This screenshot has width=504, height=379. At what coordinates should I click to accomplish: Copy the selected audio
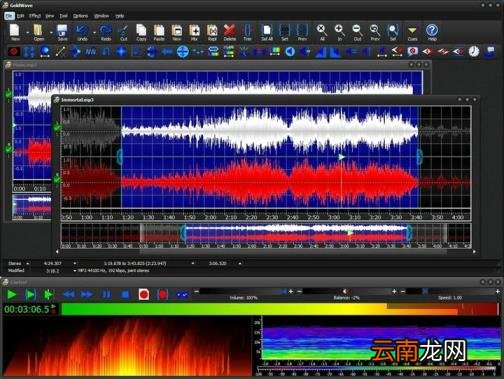point(141,31)
